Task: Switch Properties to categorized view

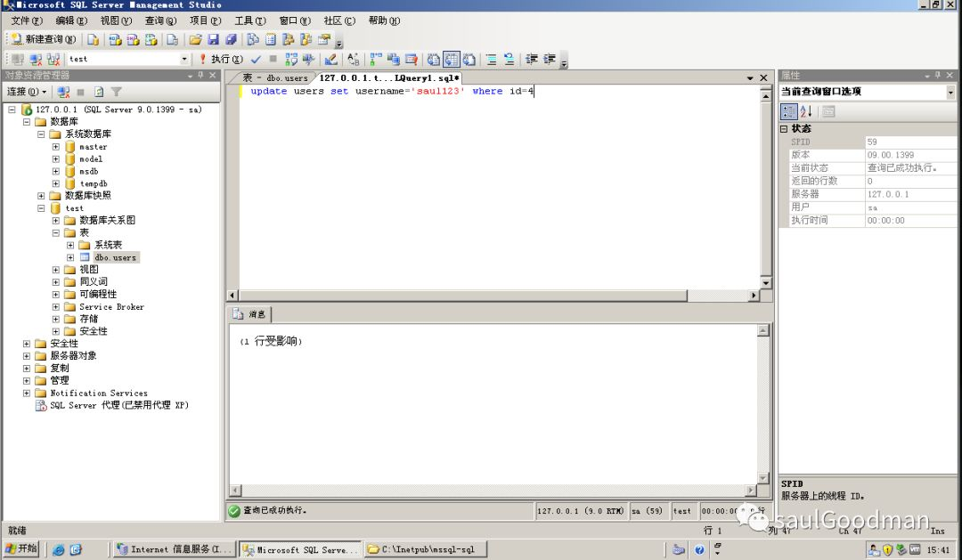Action: tap(788, 111)
